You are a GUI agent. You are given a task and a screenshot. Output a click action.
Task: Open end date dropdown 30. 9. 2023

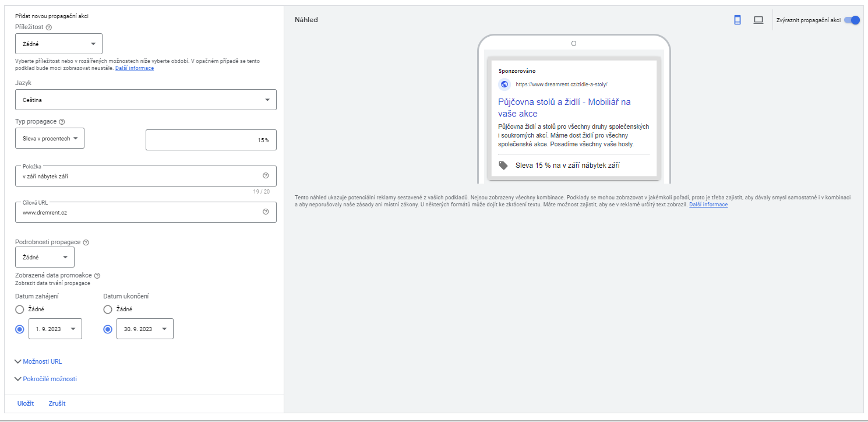(144, 329)
